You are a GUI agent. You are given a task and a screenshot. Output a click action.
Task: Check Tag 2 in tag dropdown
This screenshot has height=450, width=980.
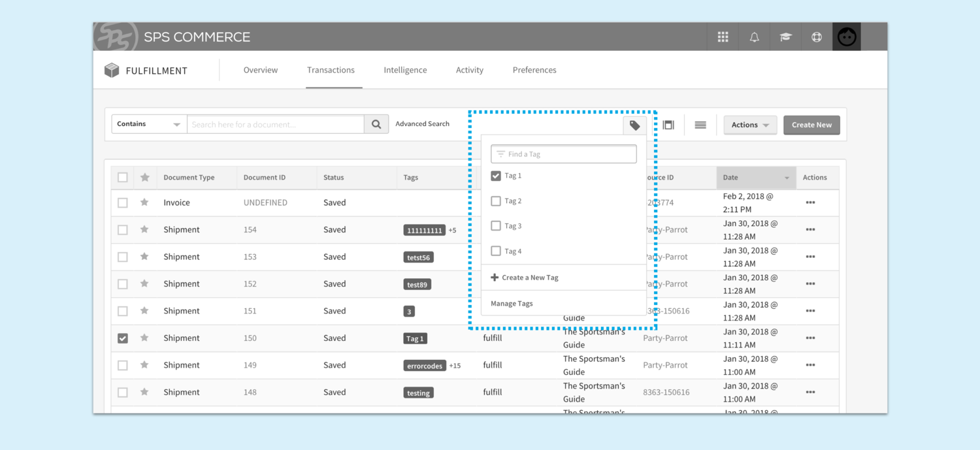[x=496, y=201]
